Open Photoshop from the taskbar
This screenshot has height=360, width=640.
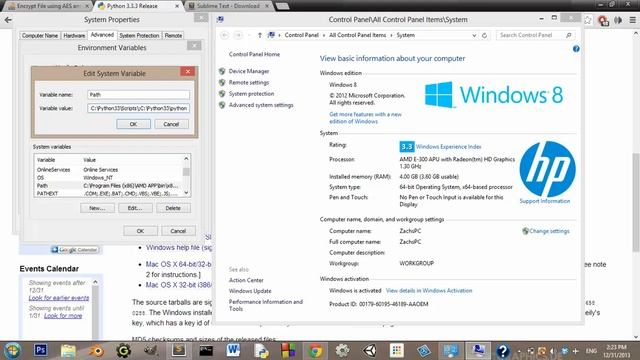click(x=40, y=350)
